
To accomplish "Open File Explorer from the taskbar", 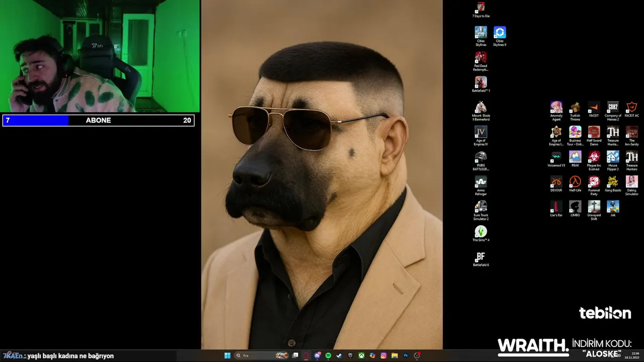I will (395, 355).
